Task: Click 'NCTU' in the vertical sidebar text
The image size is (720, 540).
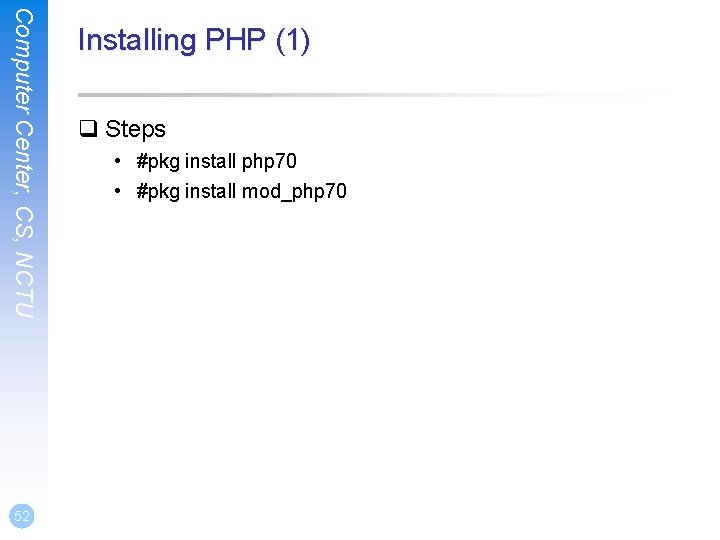Action: click(24, 285)
